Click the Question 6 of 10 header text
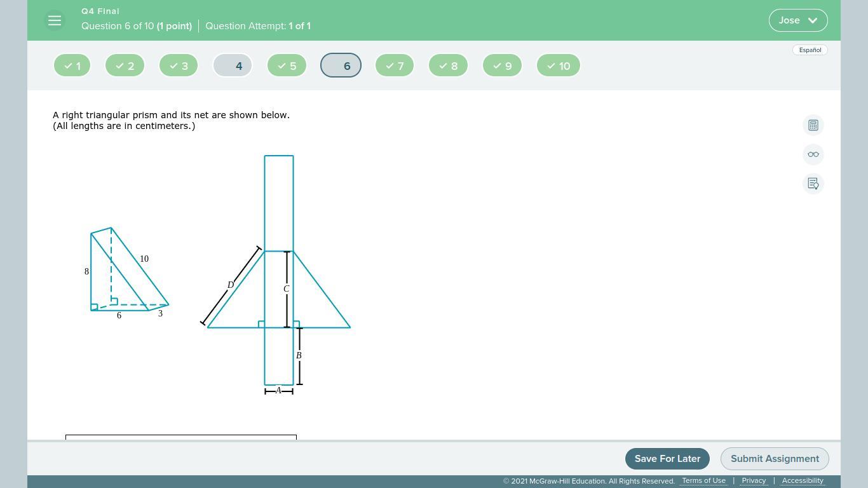The width and height of the screenshot is (868, 488). [137, 26]
